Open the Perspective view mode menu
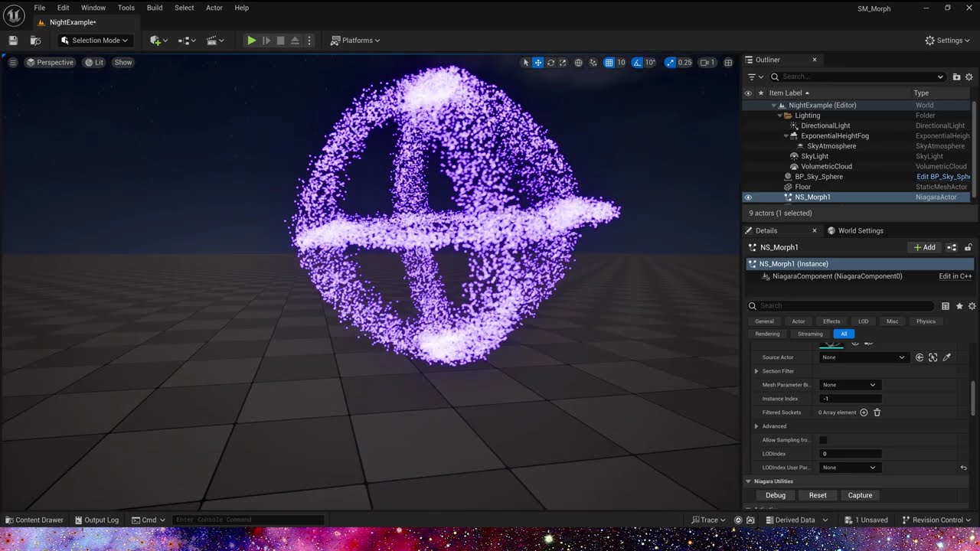 (x=50, y=63)
